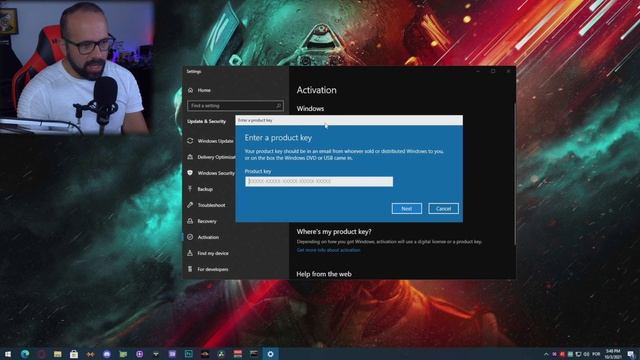Go to Backup in the sidebar
The image size is (640, 360).
(200, 189)
